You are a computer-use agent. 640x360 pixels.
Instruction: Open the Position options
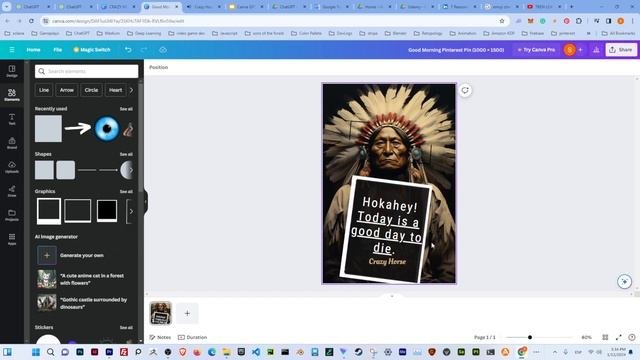pyautogui.click(x=158, y=67)
